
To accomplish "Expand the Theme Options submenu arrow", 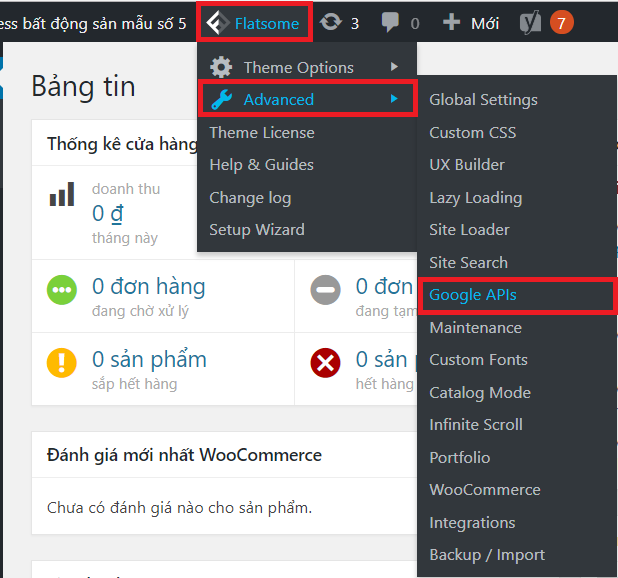I will 394,67.
